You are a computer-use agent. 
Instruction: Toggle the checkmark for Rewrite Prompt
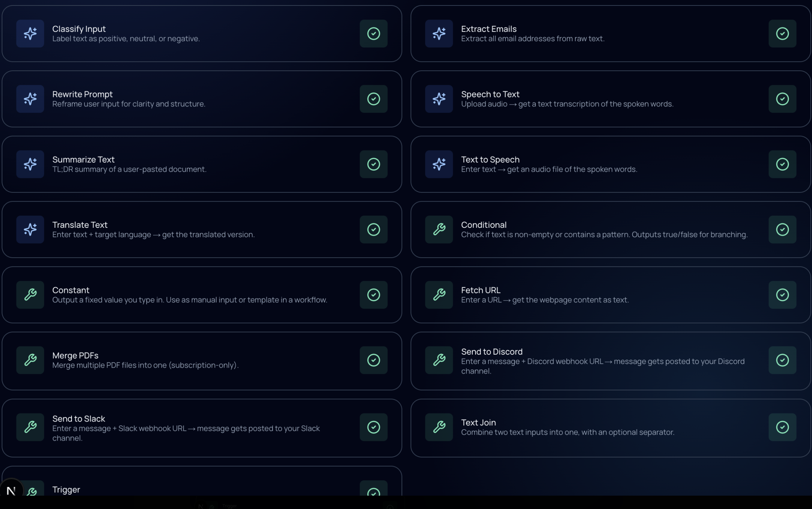[373, 99]
